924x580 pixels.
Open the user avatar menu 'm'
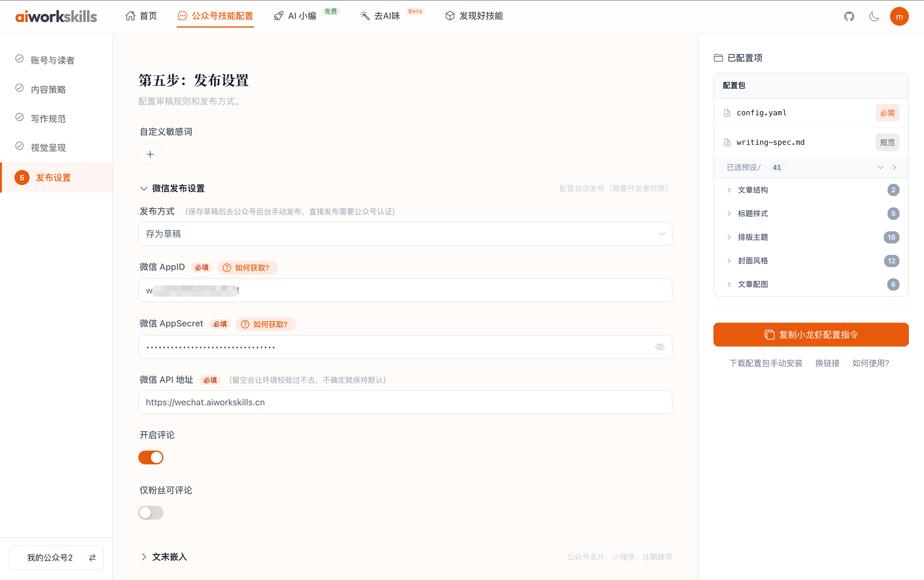point(899,16)
